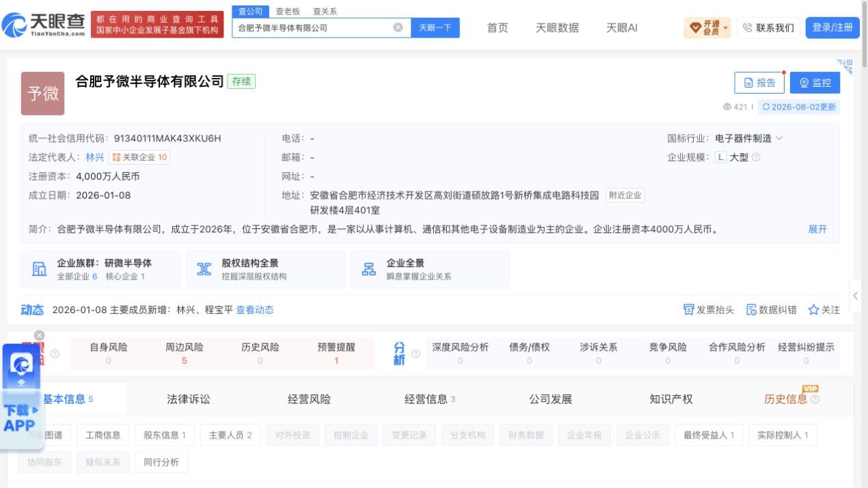The image size is (868, 488).
Task: Open the 企业族群 研微半导体 card
Action: [100, 269]
